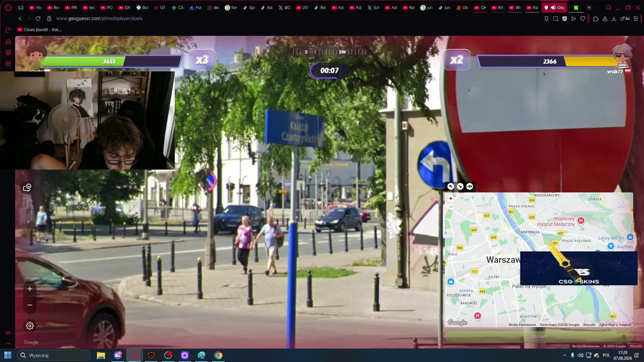
Task: Click the Wojskowy Instytut Medyczny map marker
Action: pyautogui.click(x=581, y=220)
